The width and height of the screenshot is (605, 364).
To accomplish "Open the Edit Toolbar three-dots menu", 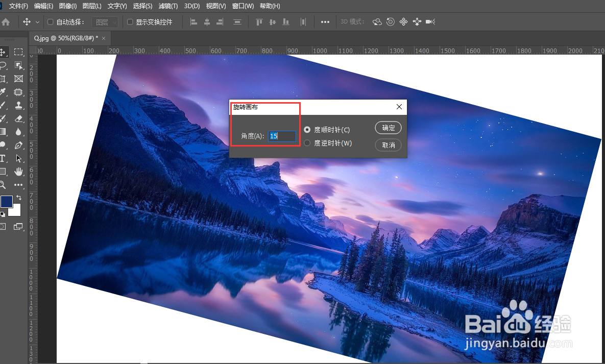I will (x=18, y=185).
